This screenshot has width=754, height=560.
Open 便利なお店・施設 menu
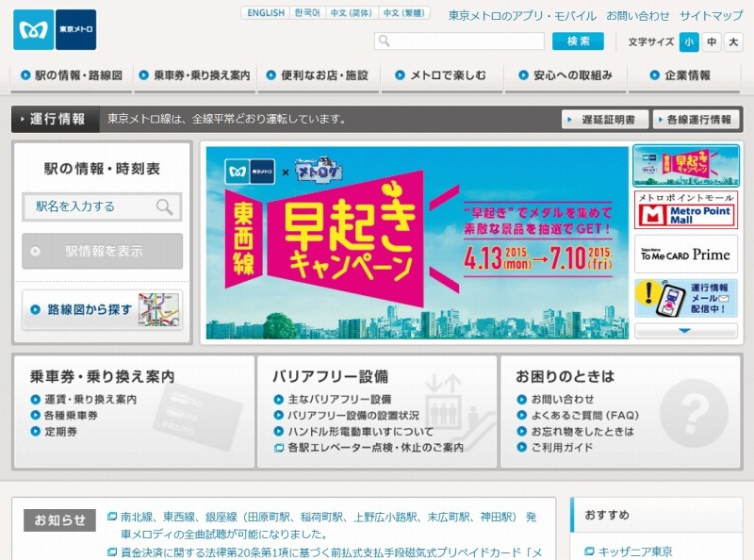coord(318,75)
